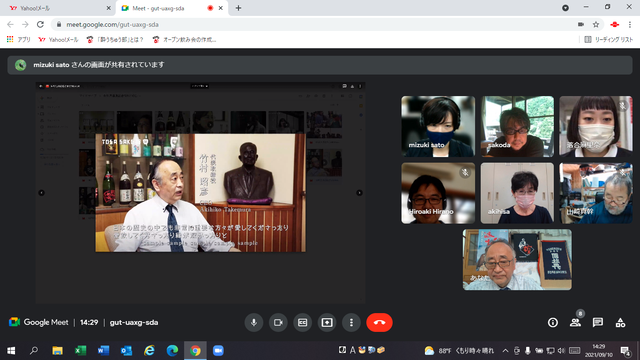Image resolution: width=640 pixels, height=360 pixels.
Task: Open the volume control in tray
Action: (x=561, y=351)
